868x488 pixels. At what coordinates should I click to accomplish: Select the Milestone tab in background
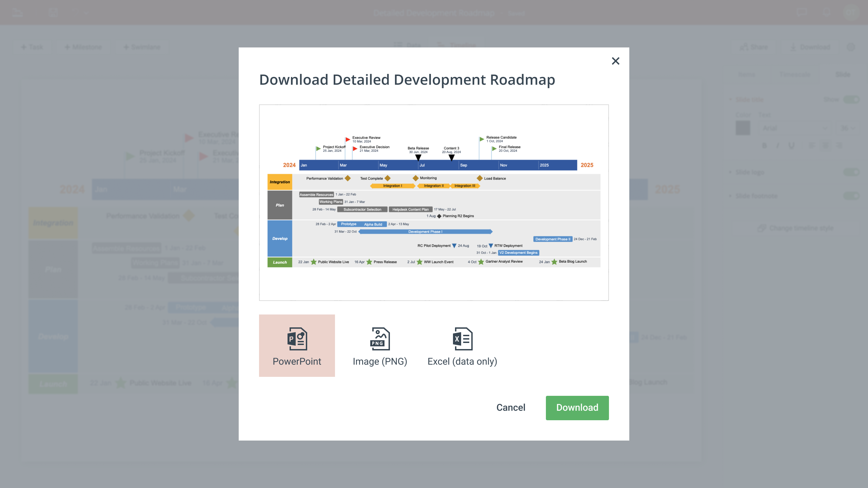[83, 47]
